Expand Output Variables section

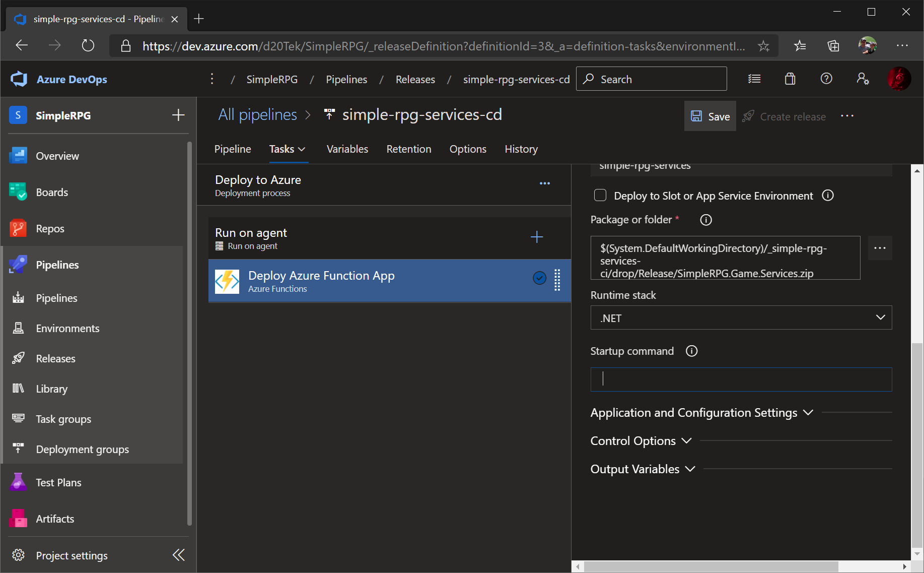tap(643, 469)
